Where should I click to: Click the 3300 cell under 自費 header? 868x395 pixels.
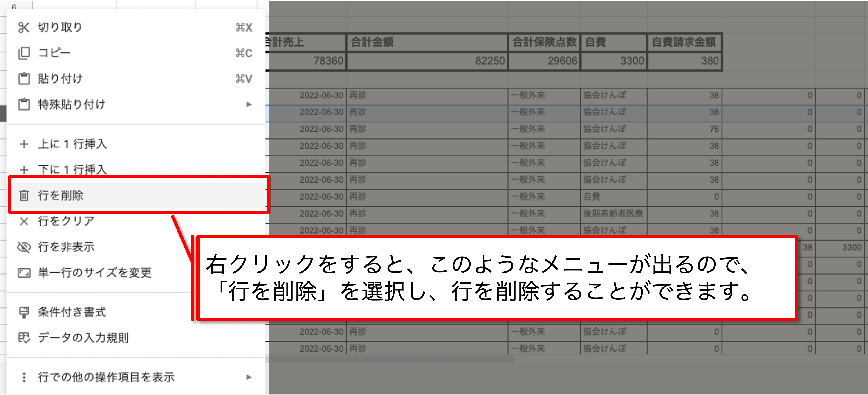tap(614, 61)
